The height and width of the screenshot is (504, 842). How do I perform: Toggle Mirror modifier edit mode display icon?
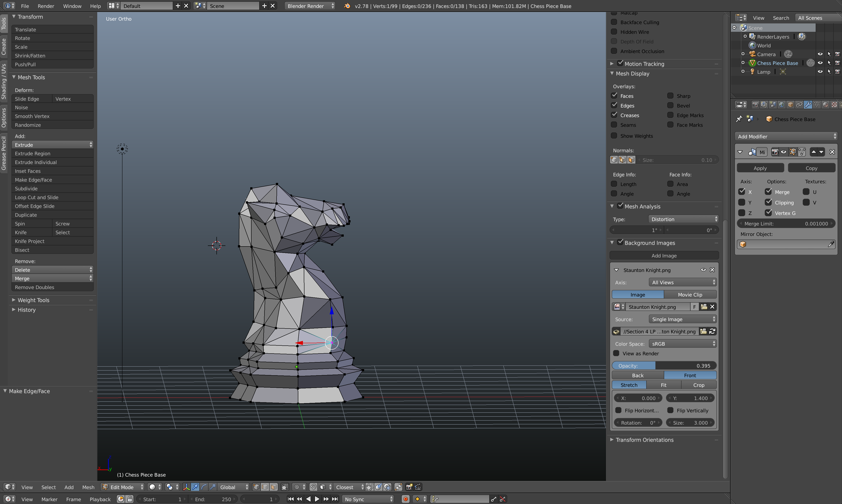click(x=793, y=152)
